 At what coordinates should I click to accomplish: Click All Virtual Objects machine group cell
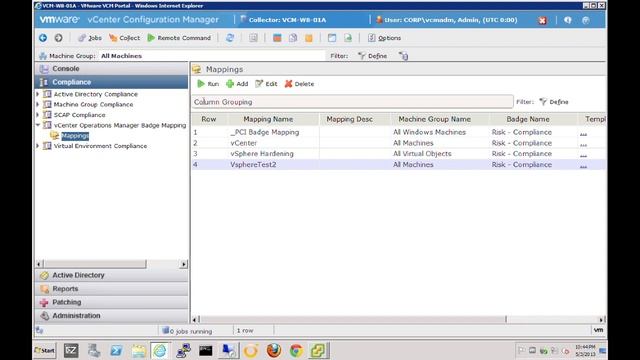pos(422,154)
